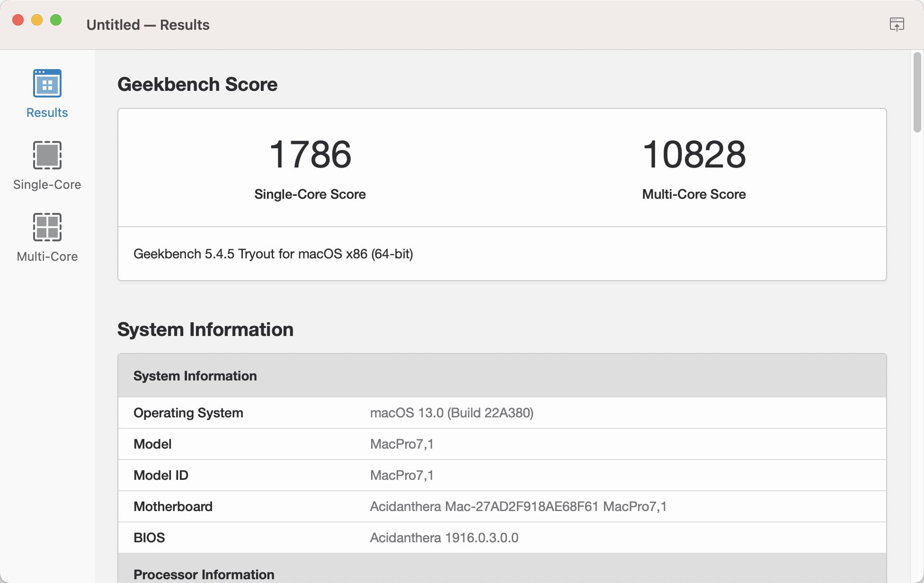Select the quad-core grid icon for Multi-Core

click(46, 228)
